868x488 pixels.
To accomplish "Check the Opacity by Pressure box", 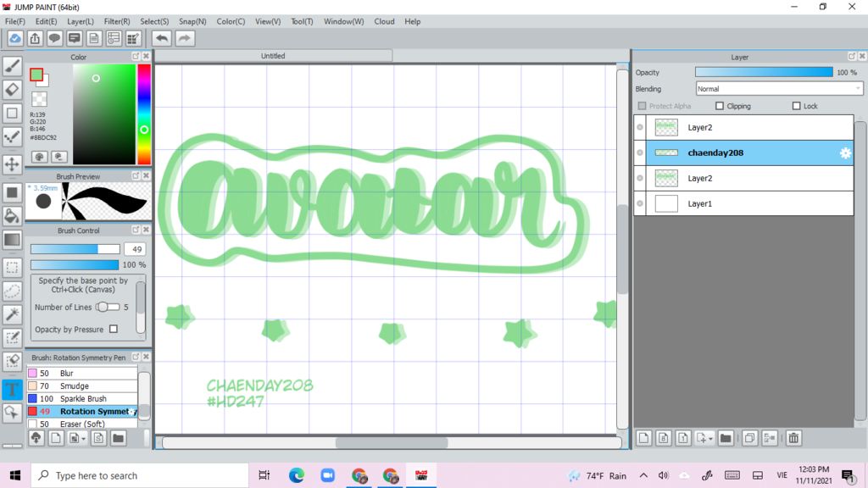I will point(114,330).
